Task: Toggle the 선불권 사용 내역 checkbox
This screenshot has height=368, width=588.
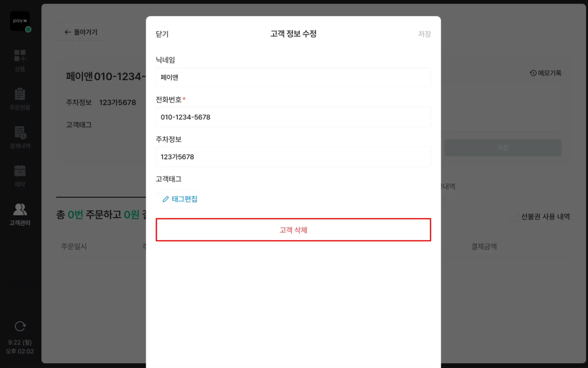Action: point(514,216)
